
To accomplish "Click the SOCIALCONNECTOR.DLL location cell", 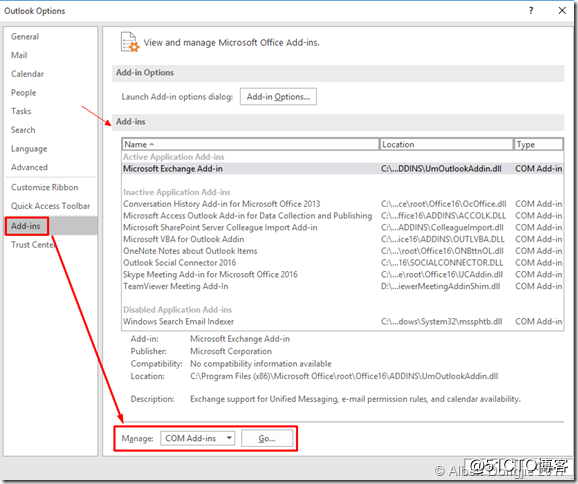I will point(442,263).
